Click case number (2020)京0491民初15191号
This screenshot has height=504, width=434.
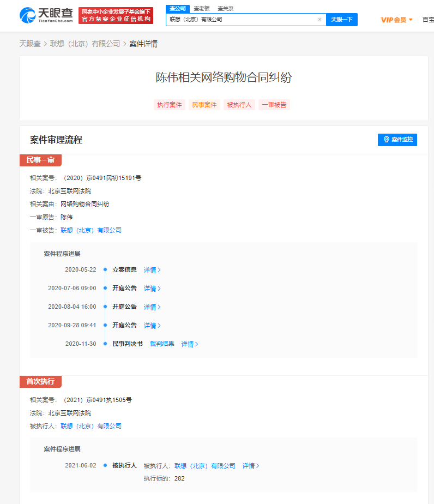click(101, 178)
